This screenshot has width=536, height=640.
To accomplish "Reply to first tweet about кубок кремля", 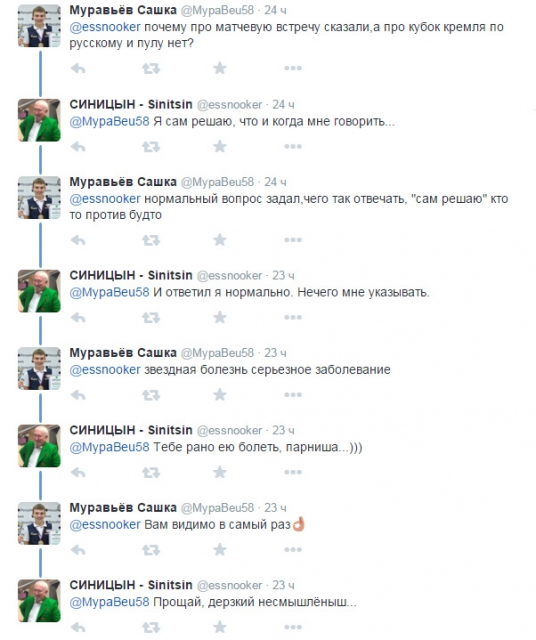I will point(78,68).
